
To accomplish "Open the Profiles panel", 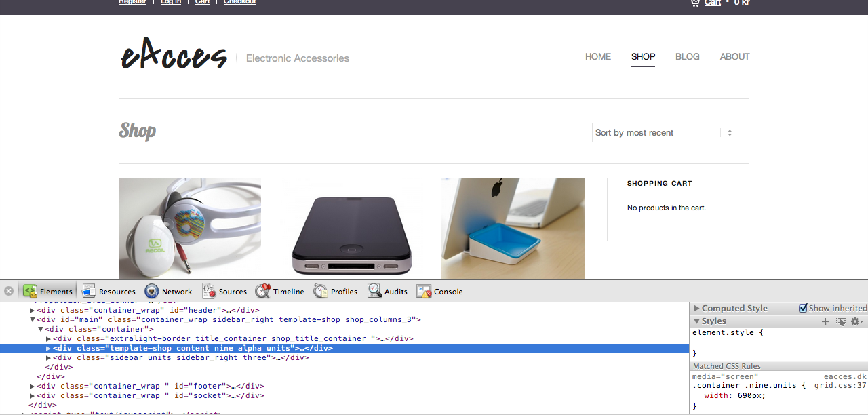I will coord(336,292).
